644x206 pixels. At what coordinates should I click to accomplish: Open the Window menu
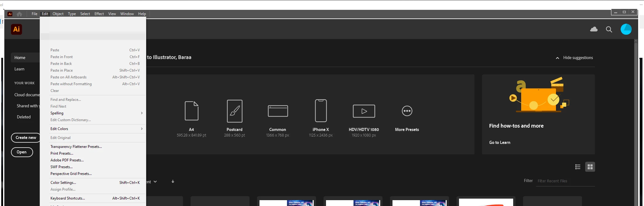coord(127,14)
